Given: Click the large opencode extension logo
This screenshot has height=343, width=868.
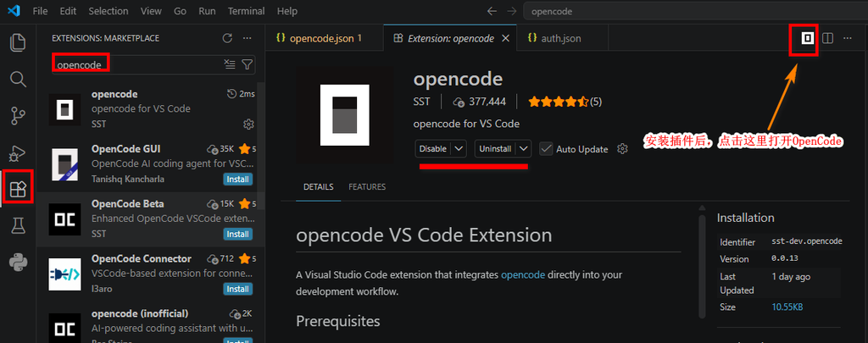Looking at the screenshot, I should (345, 115).
